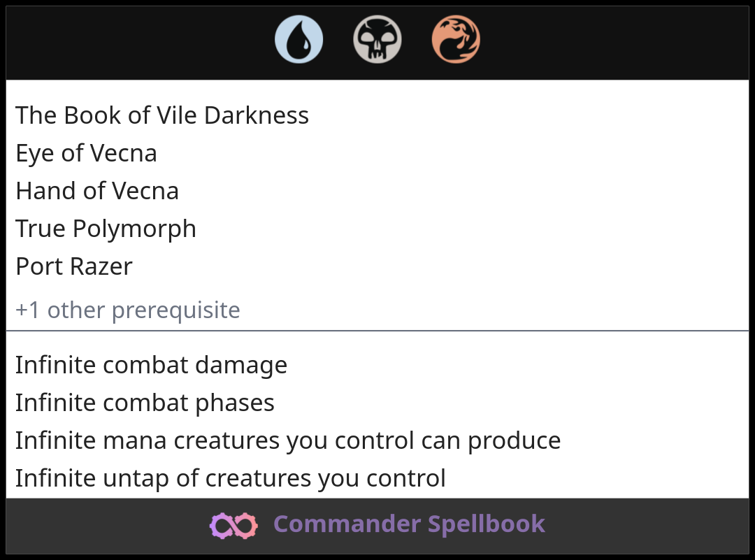Open the Commander Spellbook text link
755x560 pixels.
[x=409, y=524]
